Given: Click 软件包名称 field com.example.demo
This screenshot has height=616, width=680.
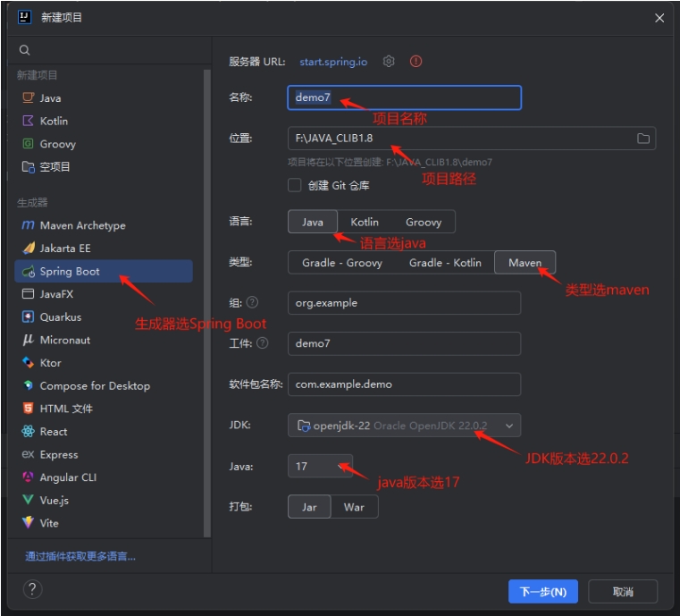Looking at the screenshot, I should click(404, 384).
